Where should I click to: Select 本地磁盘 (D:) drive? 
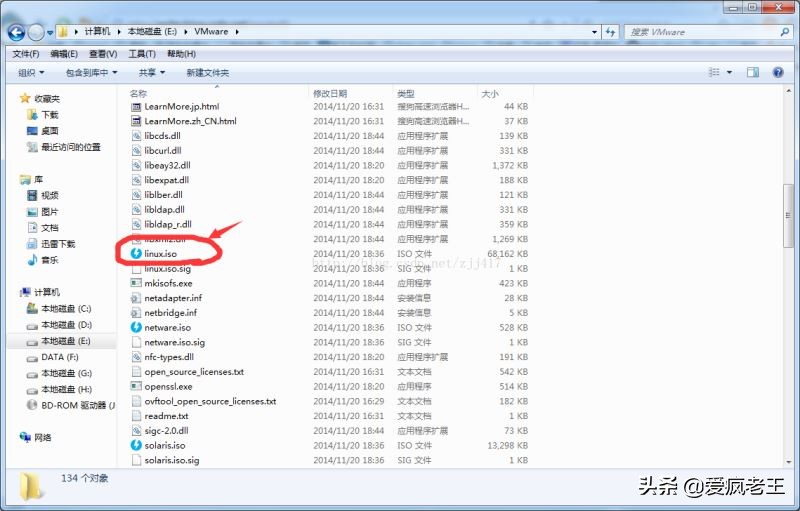coord(59,325)
